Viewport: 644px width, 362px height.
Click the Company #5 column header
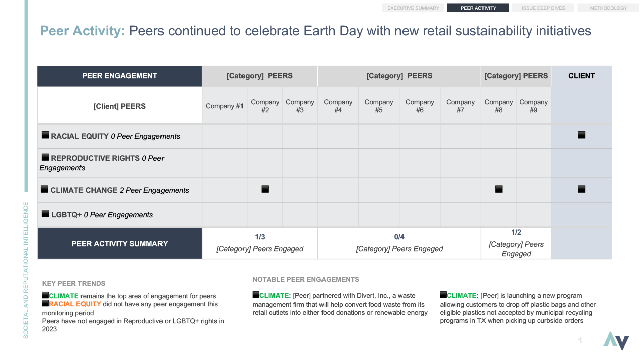point(379,106)
